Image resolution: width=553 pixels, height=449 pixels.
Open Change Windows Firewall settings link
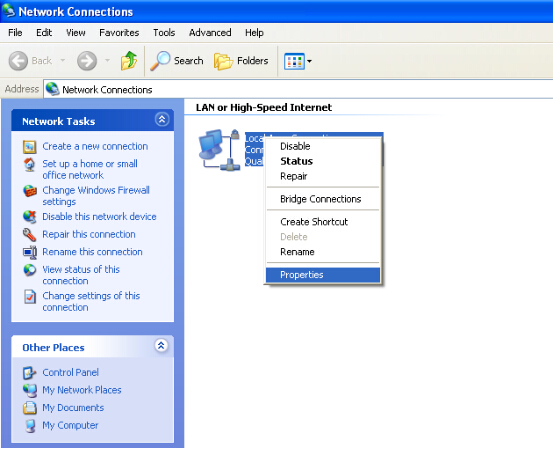coord(96,196)
